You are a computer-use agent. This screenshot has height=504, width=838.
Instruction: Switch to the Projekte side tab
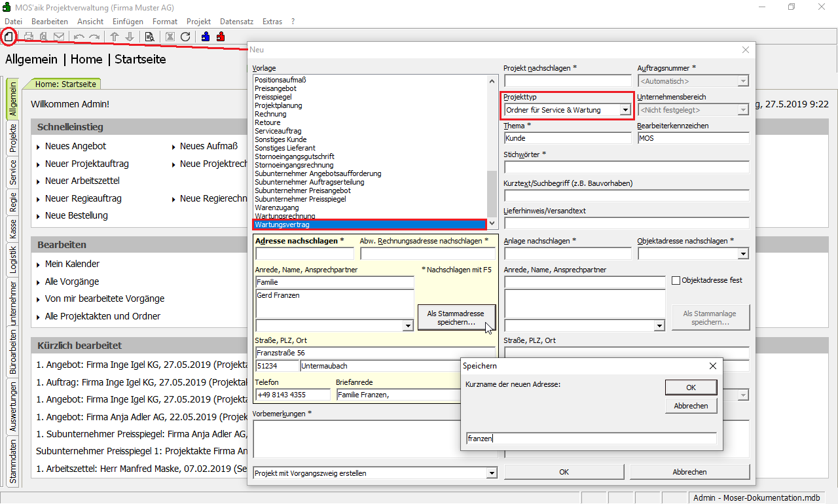[12, 137]
